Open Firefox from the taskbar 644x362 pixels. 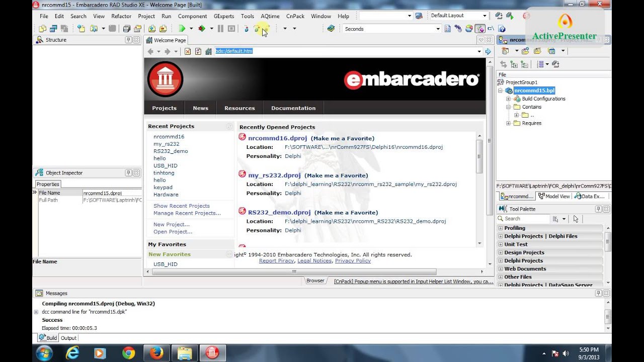tap(157, 353)
